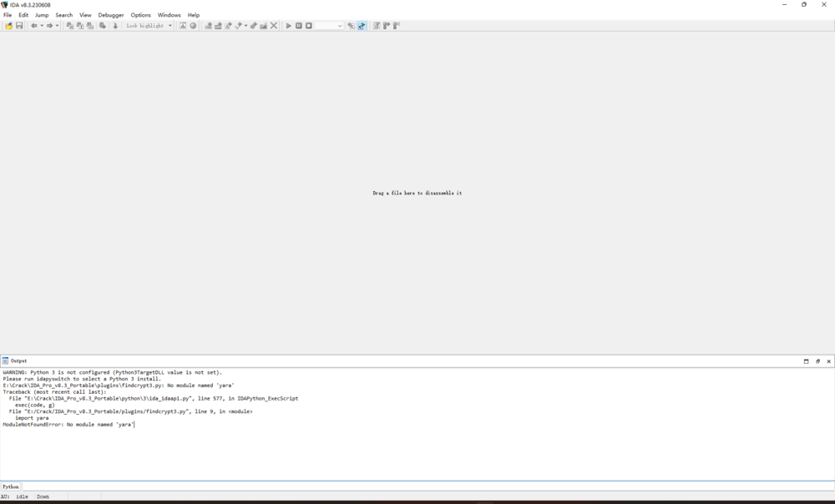The height and width of the screenshot is (504, 835).
Task: Open the debugger selection combo box
Action: click(330, 26)
